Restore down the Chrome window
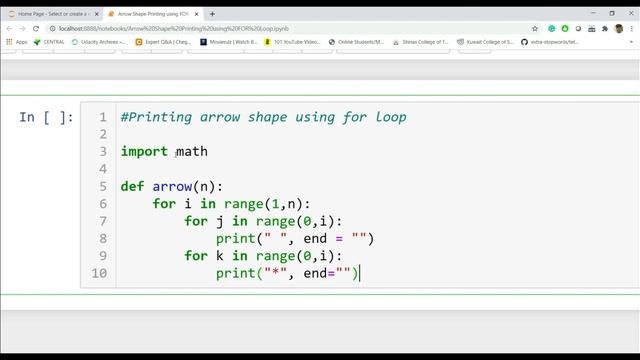Viewport: 640px width, 360px height. [612, 13]
